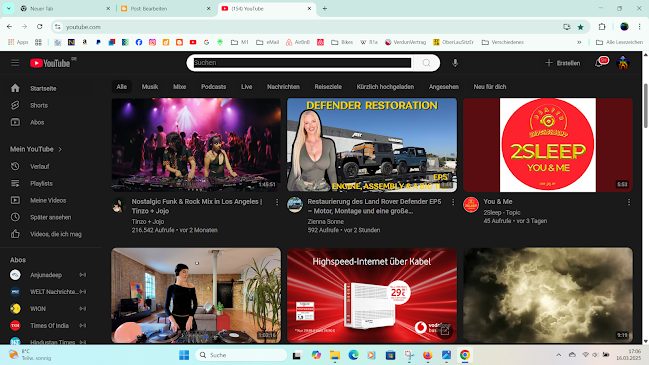The width and height of the screenshot is (649, 365).
Task: Click the title Restaurierung des Land Rover Defender
Action: (x=374, y=206)
